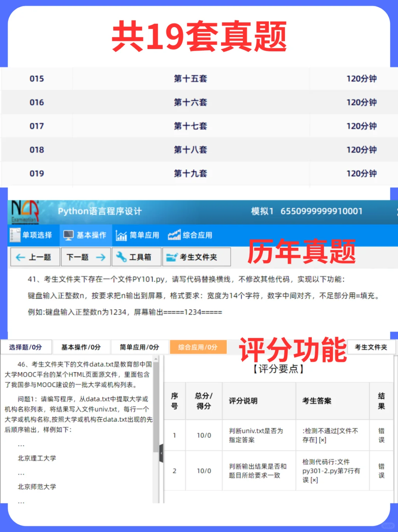Select the 简单应用 chart icon
398x532 pixels.
point(121,235)
